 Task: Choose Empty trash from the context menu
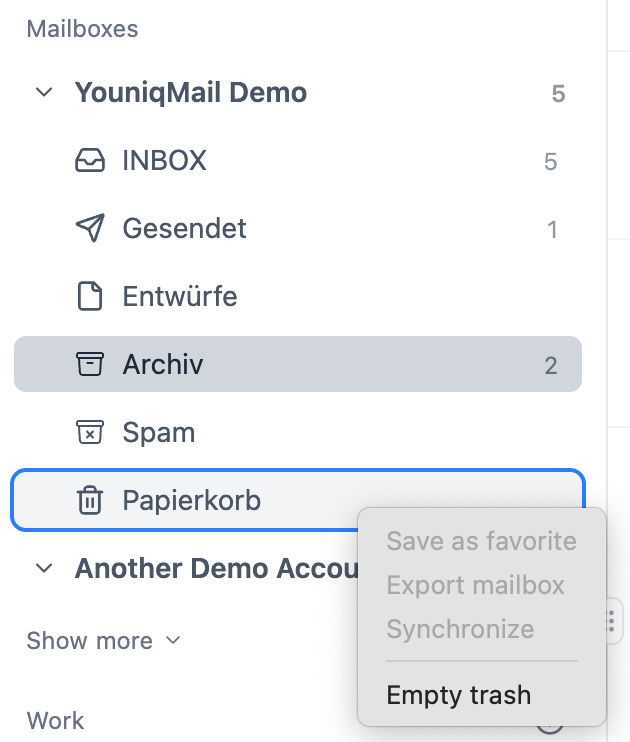458,695
